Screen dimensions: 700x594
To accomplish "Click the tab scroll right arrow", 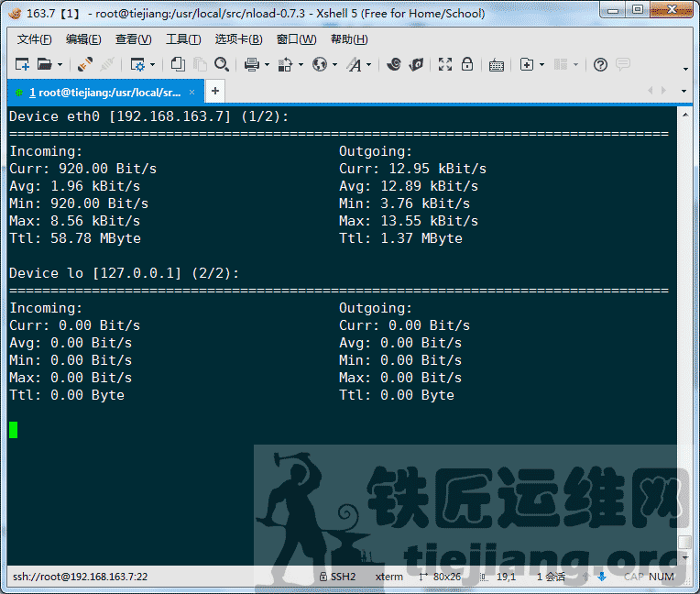I will click(x=664, y=91).
